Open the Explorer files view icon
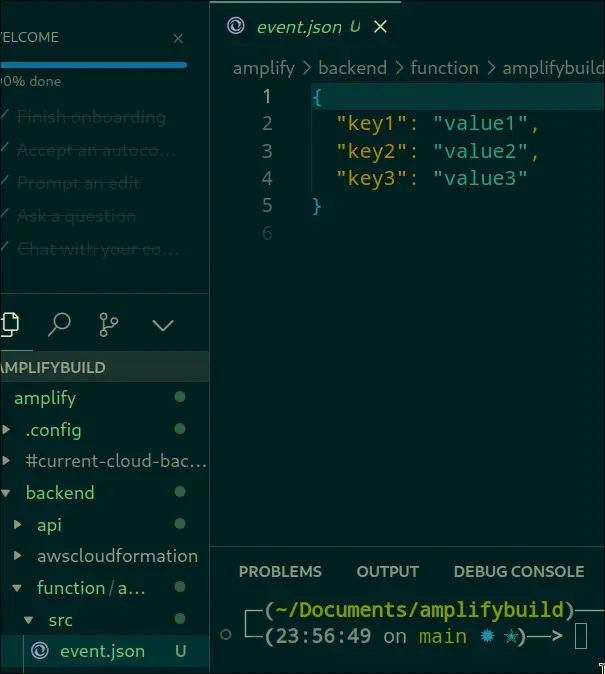The height and width of the screenshot is (674, 605). (x=9, y=324)
